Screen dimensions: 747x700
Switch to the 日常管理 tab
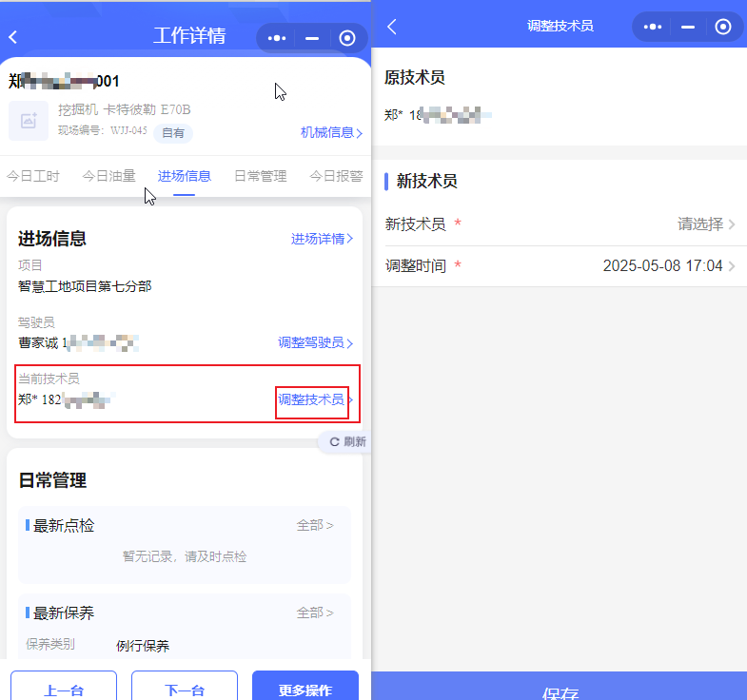click(x=260, y=176)
